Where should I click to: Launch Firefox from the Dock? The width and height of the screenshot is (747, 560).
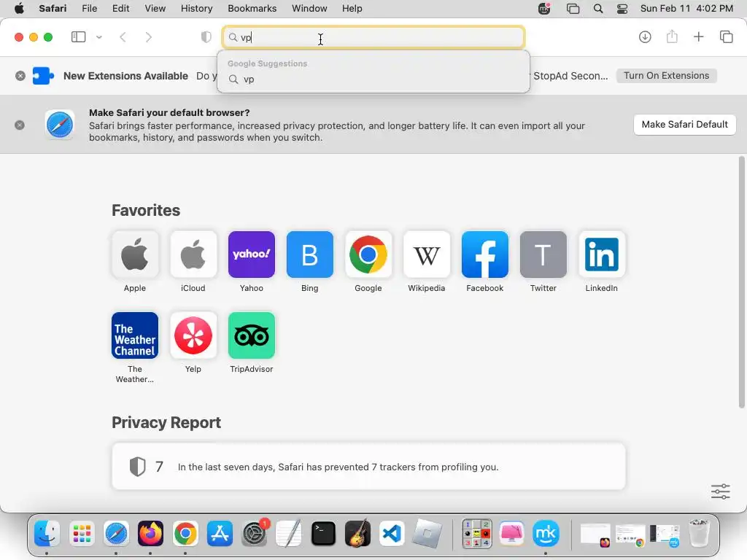tap(150, 533)
